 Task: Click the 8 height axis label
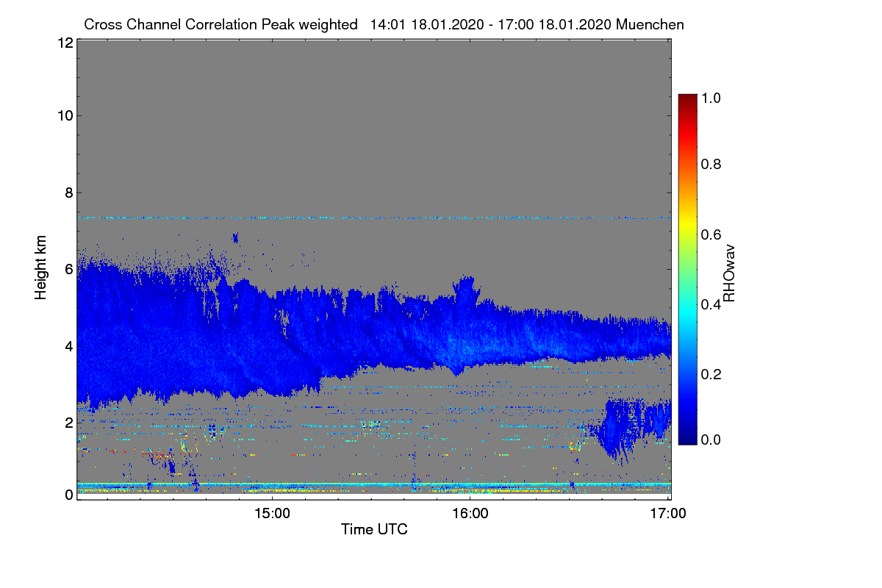(68, 193)
